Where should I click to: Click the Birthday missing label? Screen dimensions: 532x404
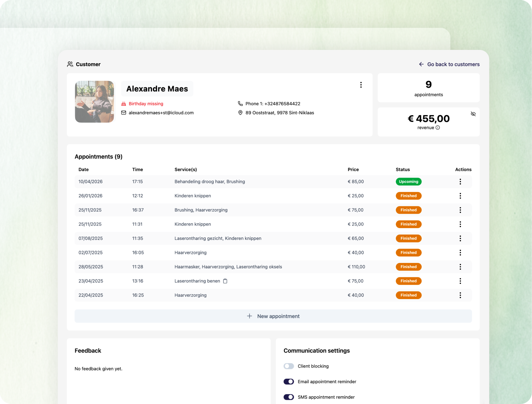(x=146, y=104)
